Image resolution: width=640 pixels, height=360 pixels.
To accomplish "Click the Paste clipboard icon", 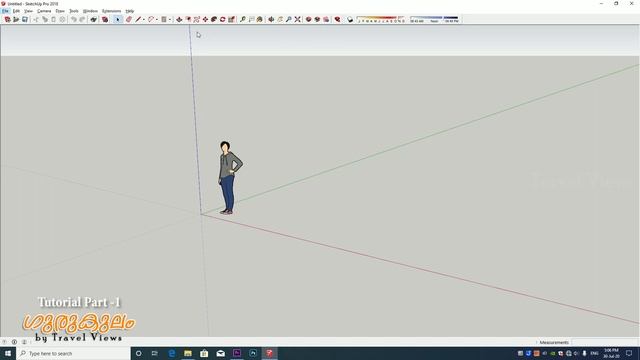I will [53, 19].
